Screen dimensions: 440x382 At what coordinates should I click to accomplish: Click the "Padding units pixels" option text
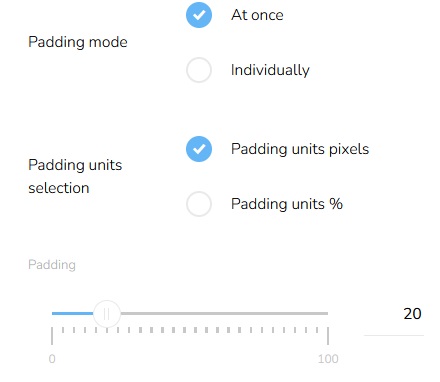300,149
